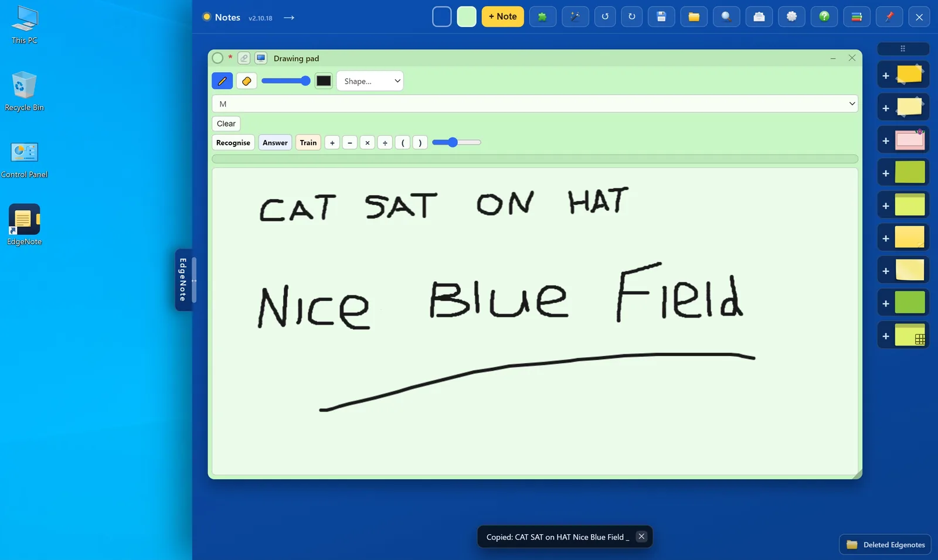
Task: Click the Answer button
Action: click(275, 142)
